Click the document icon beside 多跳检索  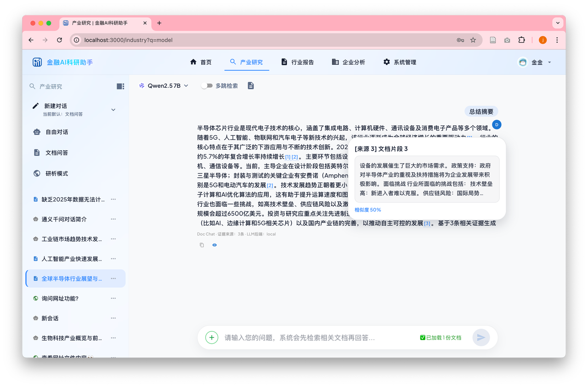(x=251, y=85)
